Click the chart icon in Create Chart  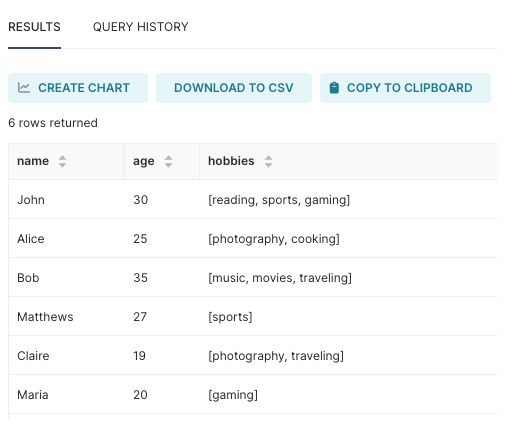24,88
